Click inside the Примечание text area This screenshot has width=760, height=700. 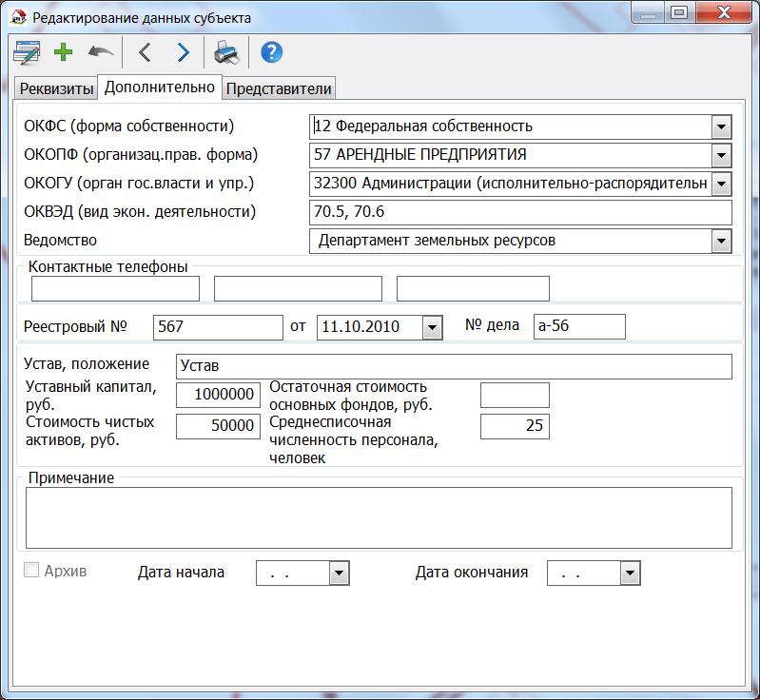click(x=379, y=517)
